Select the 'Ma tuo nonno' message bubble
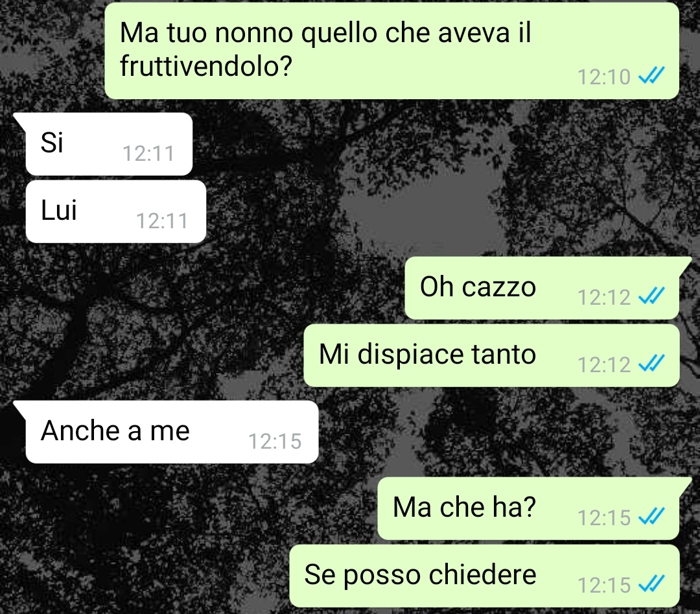Image resolution: width=700 pixels, height=614 pixels. 391,51
